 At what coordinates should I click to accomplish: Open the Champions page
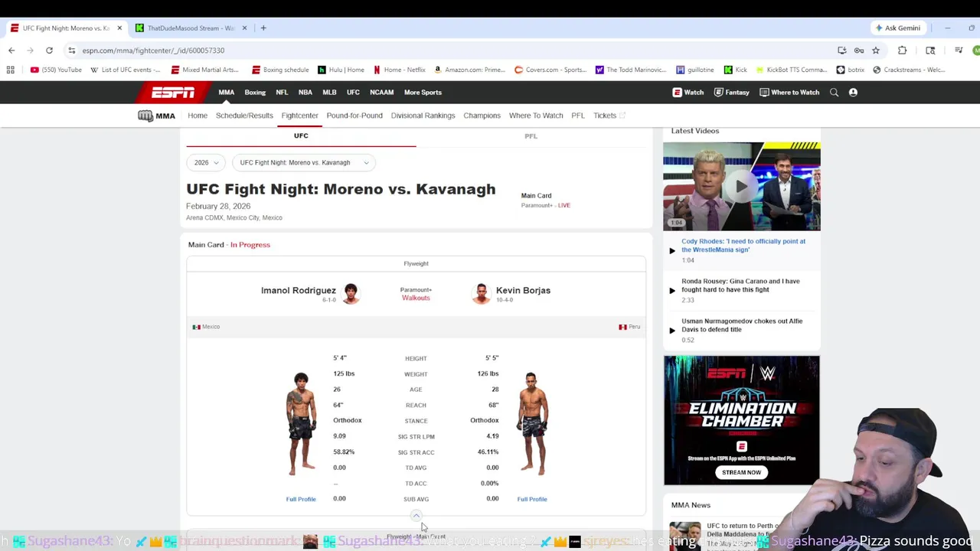coord(482,116)
